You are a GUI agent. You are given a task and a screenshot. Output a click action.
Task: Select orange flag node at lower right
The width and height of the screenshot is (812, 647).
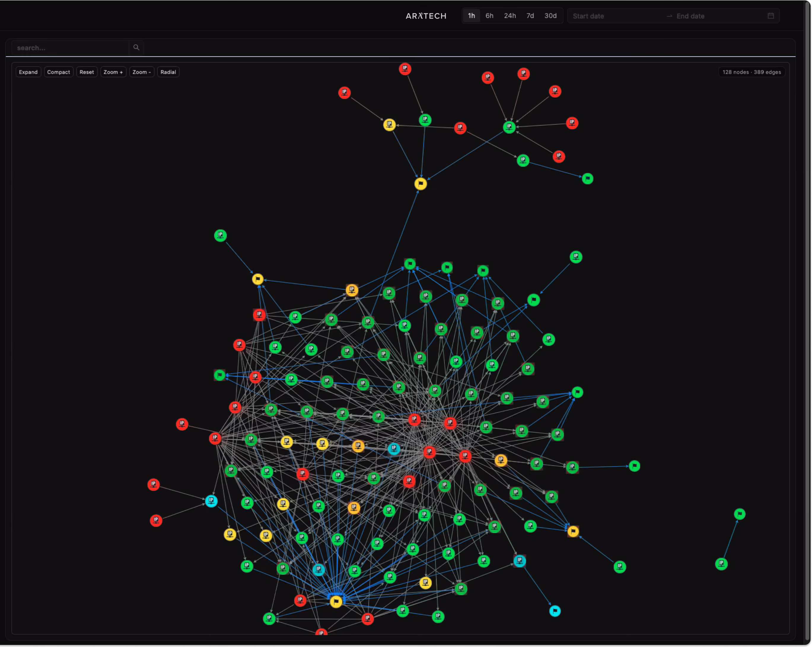tap(573, 531)
